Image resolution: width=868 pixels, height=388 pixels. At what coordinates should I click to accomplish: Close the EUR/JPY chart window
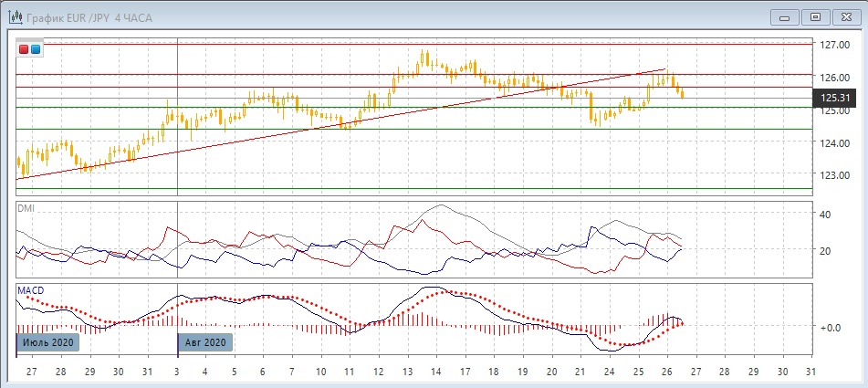pos(845,16)
